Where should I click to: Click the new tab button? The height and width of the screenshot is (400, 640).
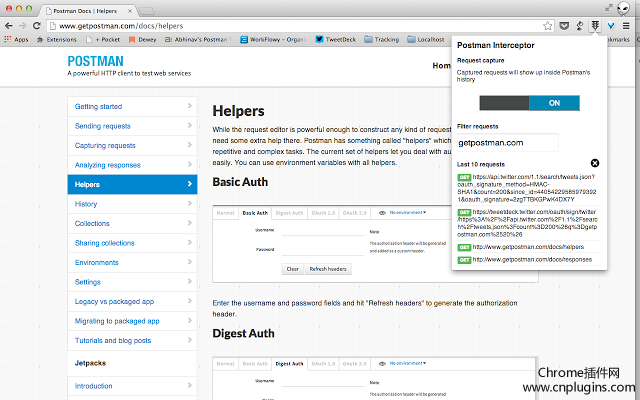(146, 11)
